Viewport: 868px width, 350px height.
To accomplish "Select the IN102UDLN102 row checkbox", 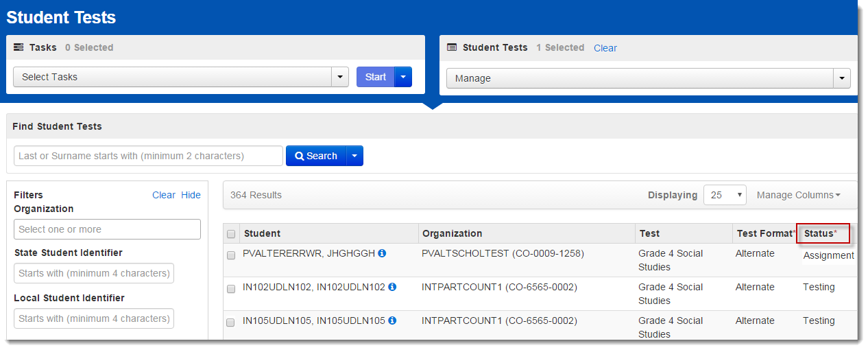I will click(231, 289).
